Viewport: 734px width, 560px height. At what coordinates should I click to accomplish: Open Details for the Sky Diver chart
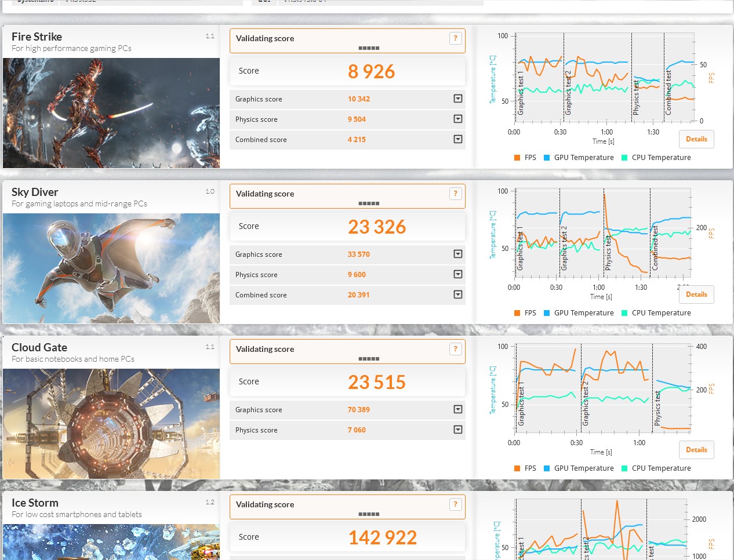(696, 294)
